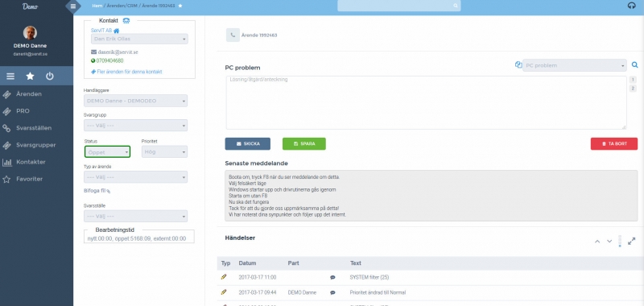Click the Lösning/åtgärd/anteckning text area

427,103
